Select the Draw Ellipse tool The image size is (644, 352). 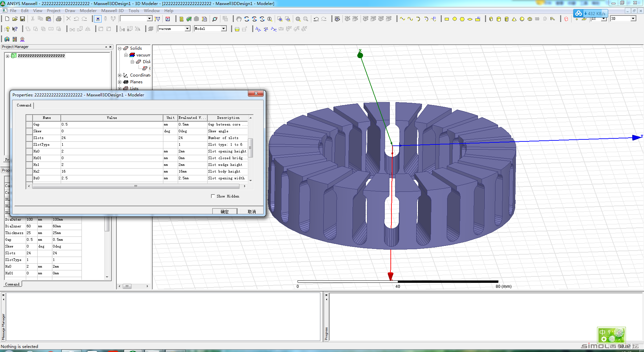[x=470, y=19]
